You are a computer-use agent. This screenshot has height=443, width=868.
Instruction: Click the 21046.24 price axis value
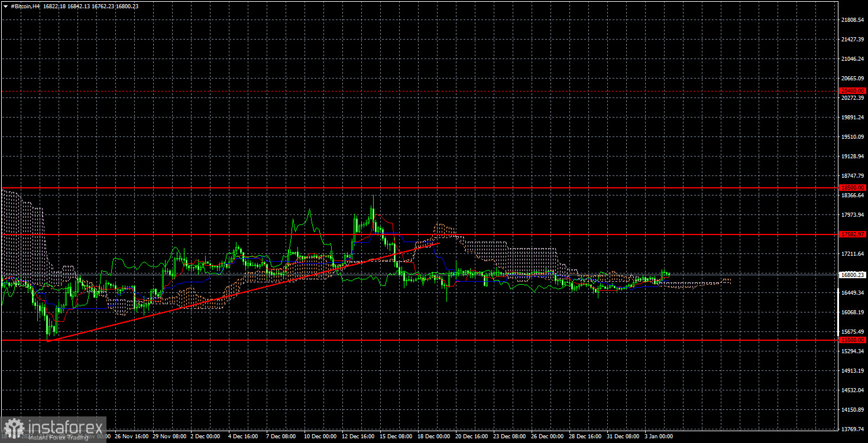(x=853, y=58)
